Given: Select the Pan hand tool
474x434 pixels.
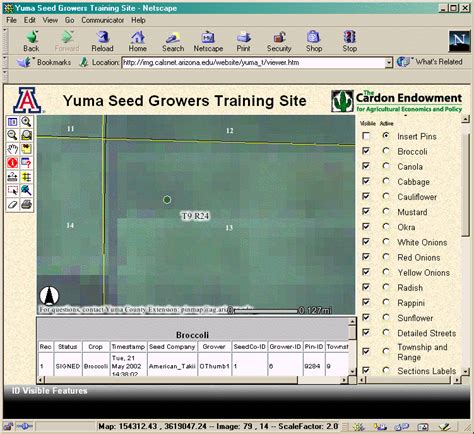Looking at the screenshot, I should tap(13, 149).
